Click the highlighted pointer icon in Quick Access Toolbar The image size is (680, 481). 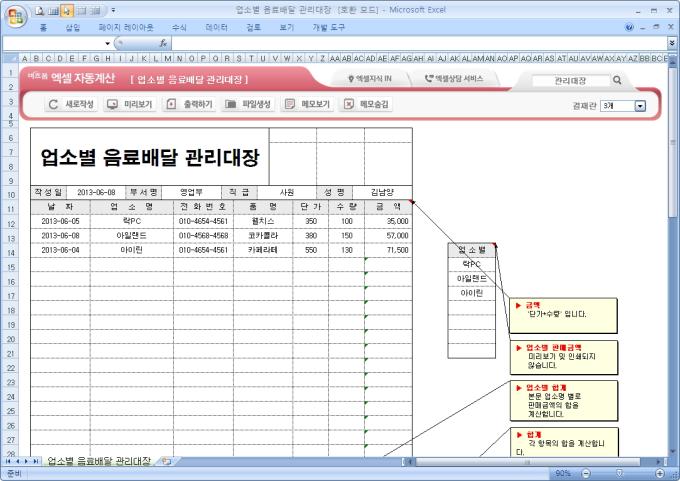67,10
